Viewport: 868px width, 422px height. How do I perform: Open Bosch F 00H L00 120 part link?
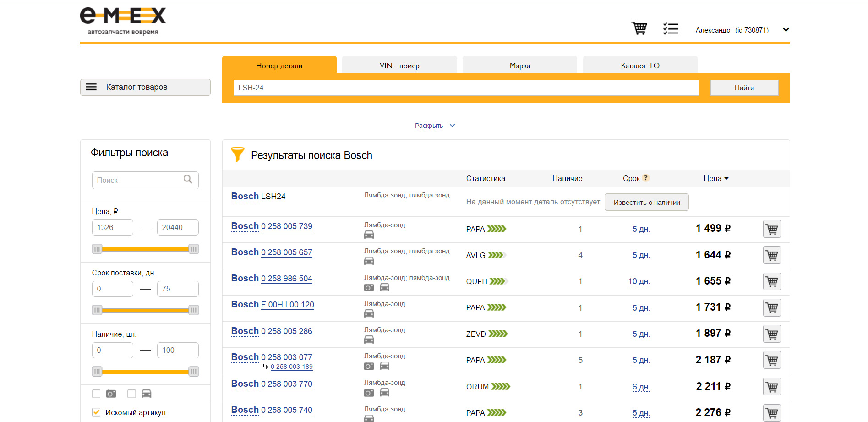(288, 305)
